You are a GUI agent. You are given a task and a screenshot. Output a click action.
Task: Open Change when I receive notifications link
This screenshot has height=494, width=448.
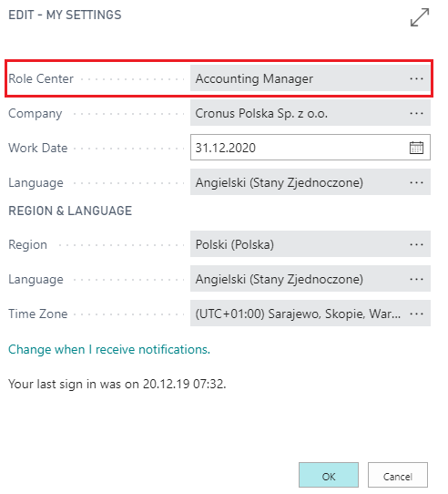pyautogui.click(x=109, y=349)
